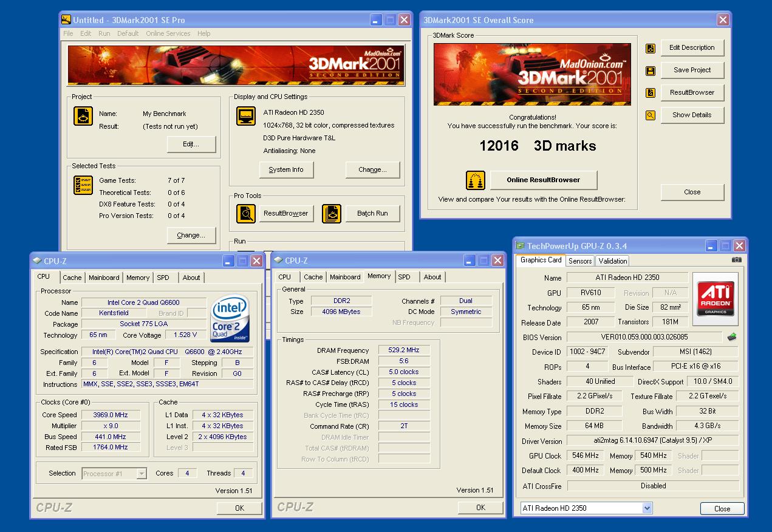Open Cache tab in the CPU-Z window showing the CPU tab
Screen dimensions: 772x532
point(72,278)
